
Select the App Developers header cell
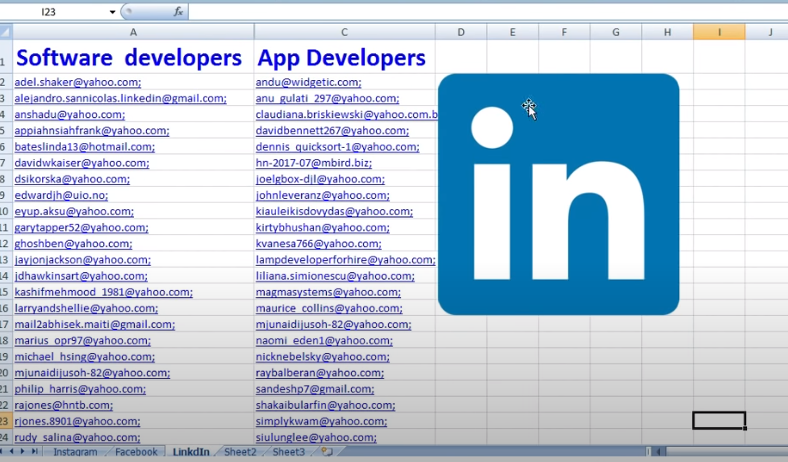(344, 57)
